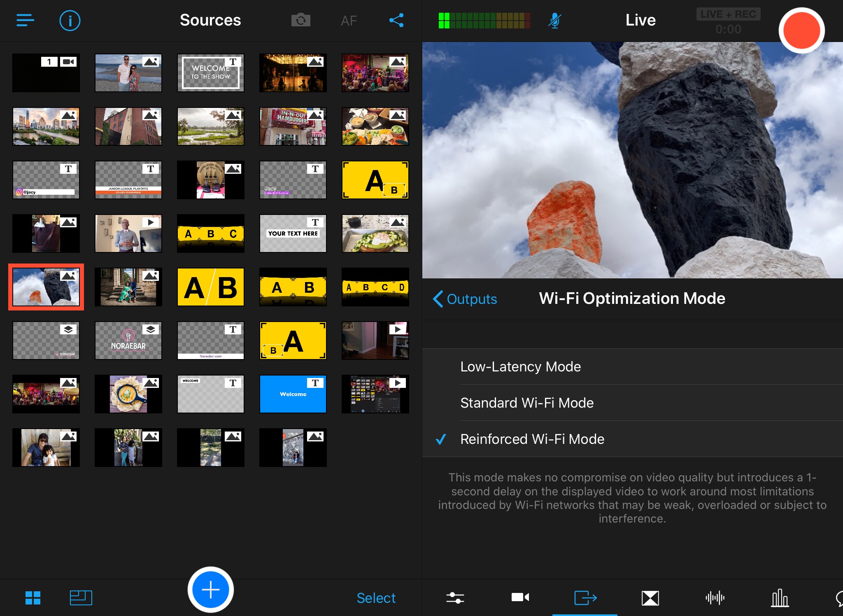This screenshot has height=616, width=843.
Task: Select YOUR TEXT HERE title source
Action: pos(293,233)
